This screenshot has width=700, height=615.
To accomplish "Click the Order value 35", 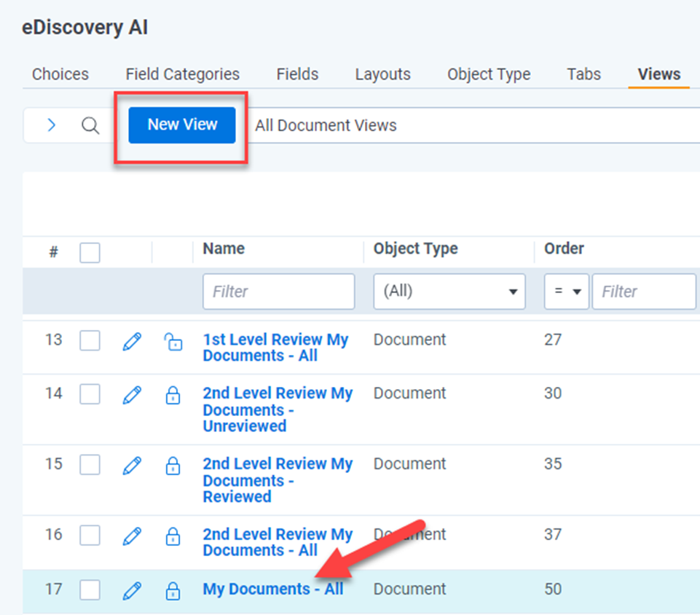I will click(553, 464).
